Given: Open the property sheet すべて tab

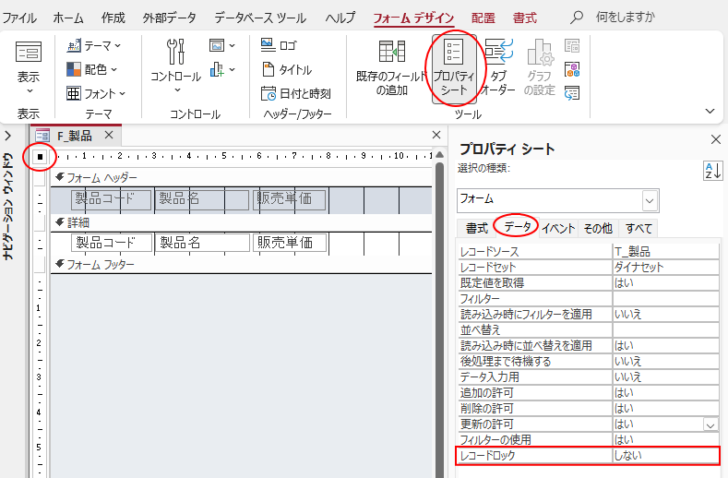Looking at the screenshot, I should pos(638,228).
